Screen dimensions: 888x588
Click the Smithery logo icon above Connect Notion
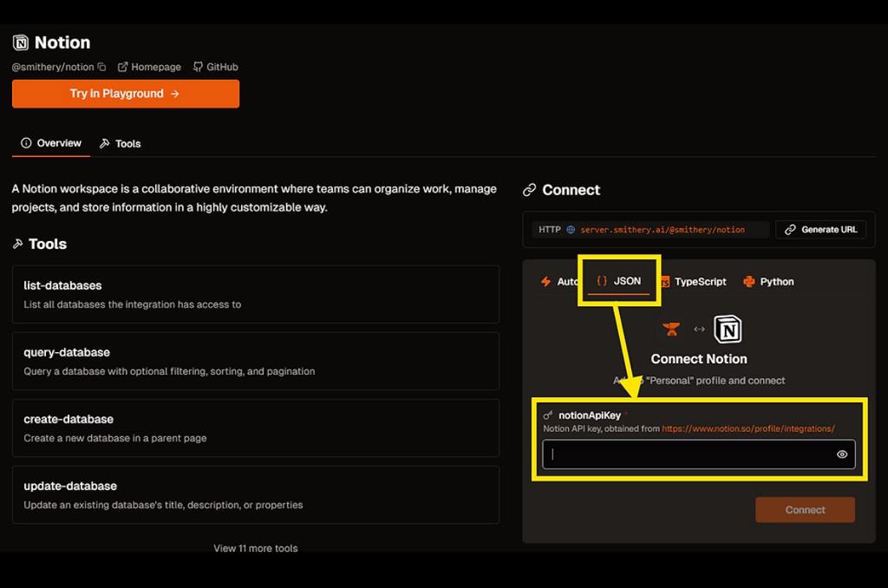pyautogui.click(x=671, y=330)
